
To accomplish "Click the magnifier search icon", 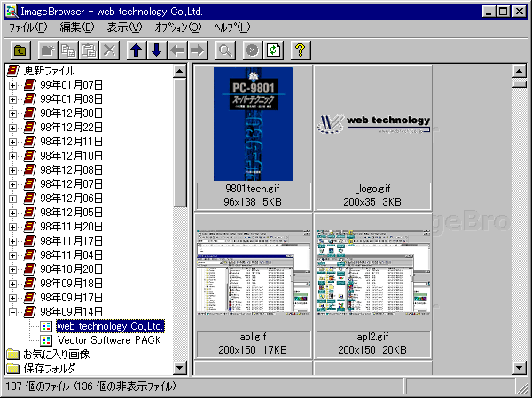I will [x=225, y=51].
